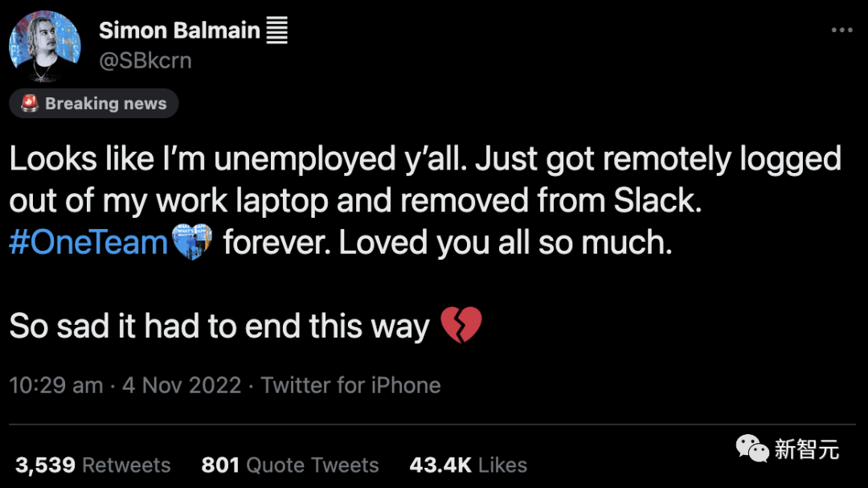The height and width of the screenshot is (488, 868).
Task: Click the Simon Balmain display name
Action: point(179,31)
